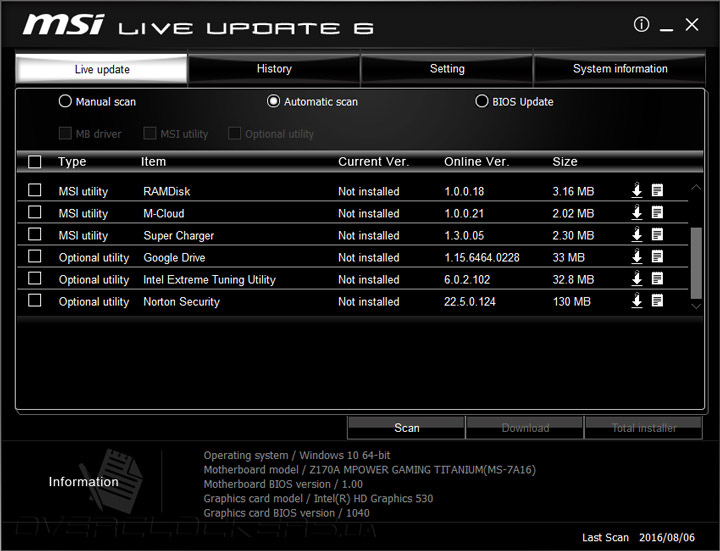
Task: Download Intel Extreme Tuning Utility icon
Action: pos(637,278)
